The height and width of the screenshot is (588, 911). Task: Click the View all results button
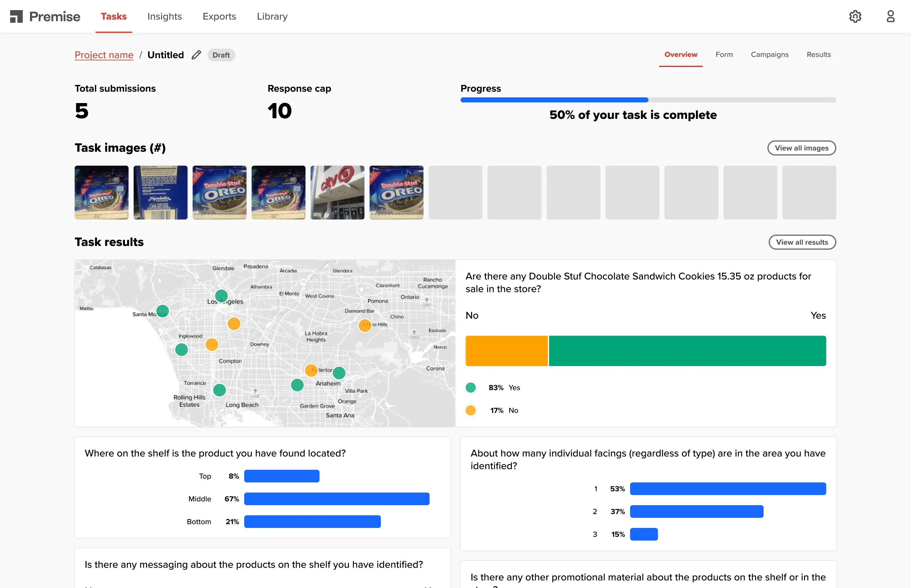(802, 242)
